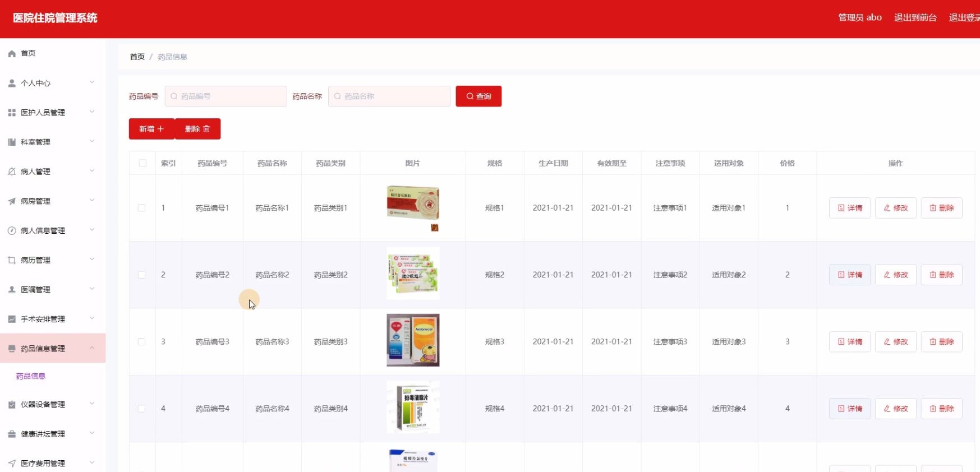This screenshot has width=980, height=472.
Task: Expand the 病房管理 menu chevron
Action: click(92, 200)
